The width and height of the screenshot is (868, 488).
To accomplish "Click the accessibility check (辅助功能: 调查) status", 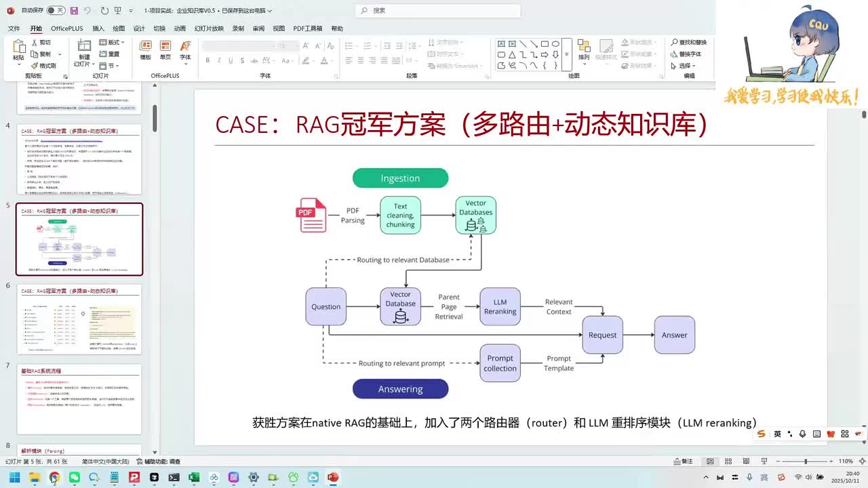I will click(x=157, y=462).
